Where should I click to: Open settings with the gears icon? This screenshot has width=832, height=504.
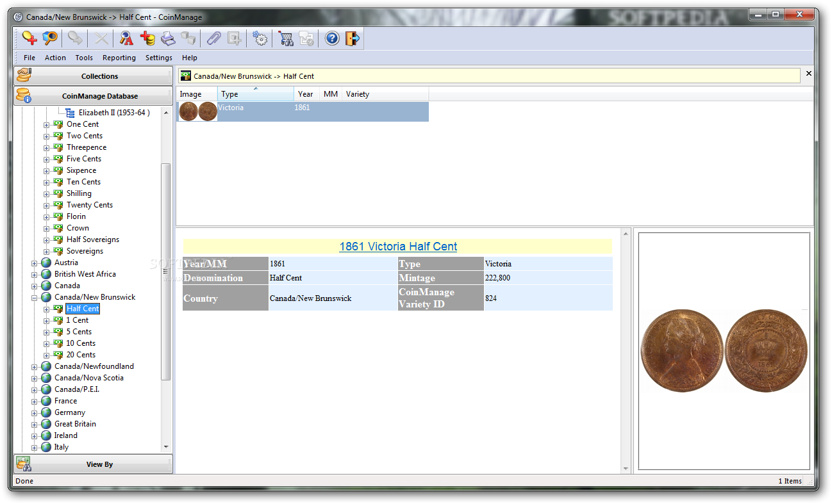pos(260,38)
